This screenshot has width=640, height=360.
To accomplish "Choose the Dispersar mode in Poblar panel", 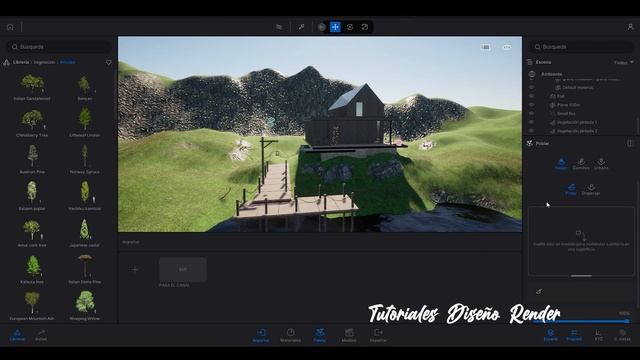I will coord(591,189).
